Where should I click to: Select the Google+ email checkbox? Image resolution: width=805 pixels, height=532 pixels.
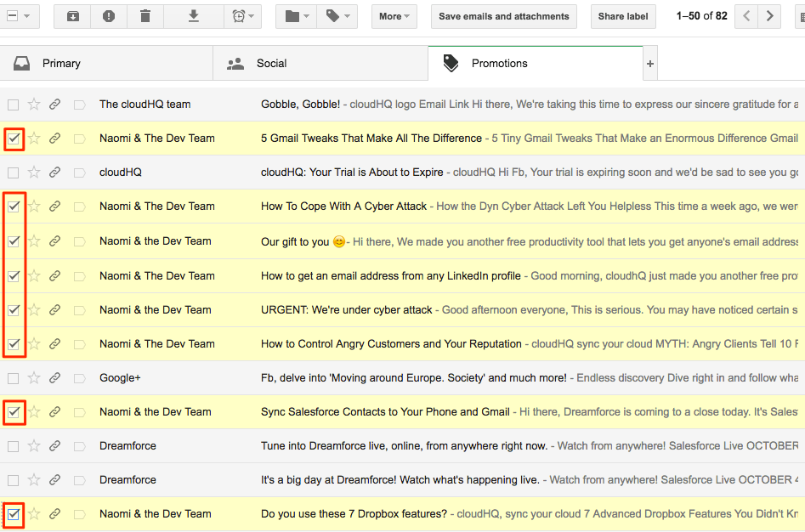click(13, 378)
